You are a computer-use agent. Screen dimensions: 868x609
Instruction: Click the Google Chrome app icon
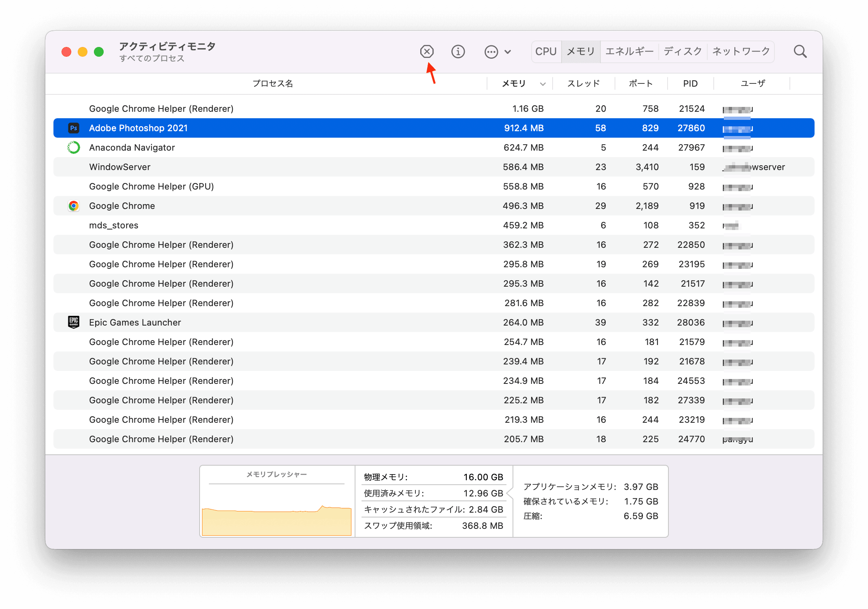[74, 206]
